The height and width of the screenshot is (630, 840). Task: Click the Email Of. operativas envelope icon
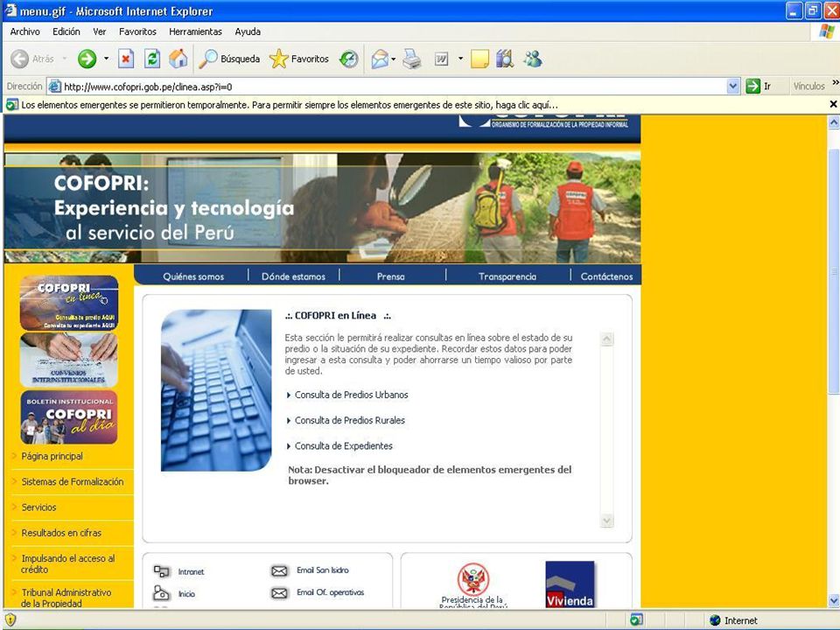coord(279,593)
